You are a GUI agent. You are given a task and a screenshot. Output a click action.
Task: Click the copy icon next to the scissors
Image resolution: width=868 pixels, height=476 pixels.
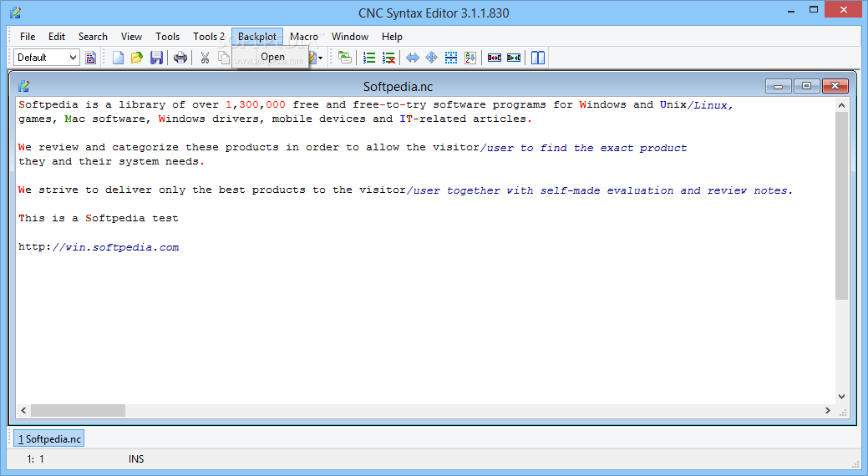(224, 58)
